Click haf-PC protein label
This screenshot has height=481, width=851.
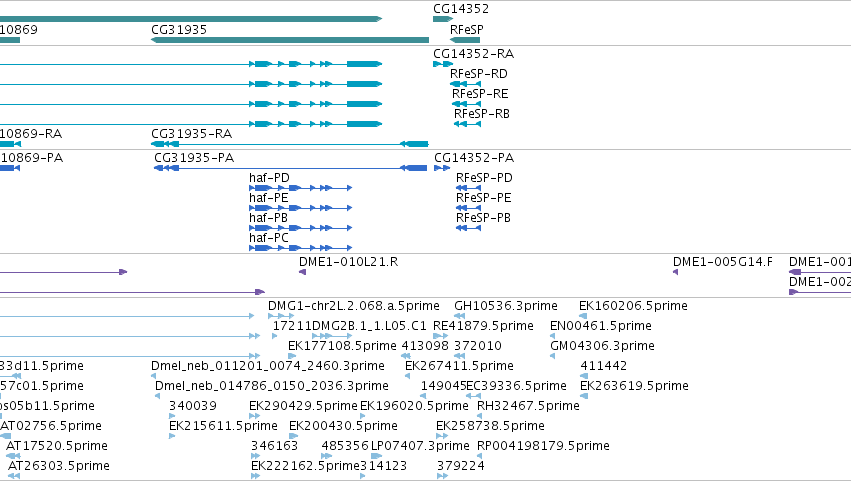click(269, 238)
